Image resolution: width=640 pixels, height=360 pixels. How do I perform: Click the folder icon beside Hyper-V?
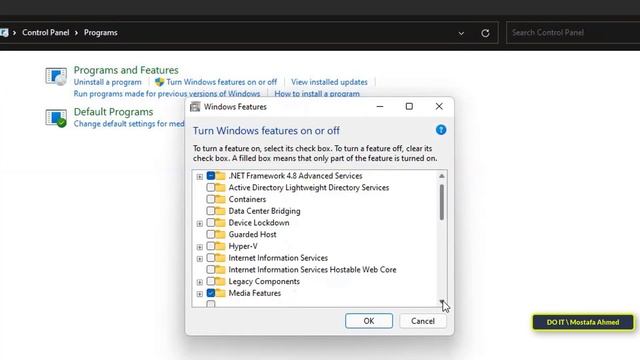tap(220, 246)
